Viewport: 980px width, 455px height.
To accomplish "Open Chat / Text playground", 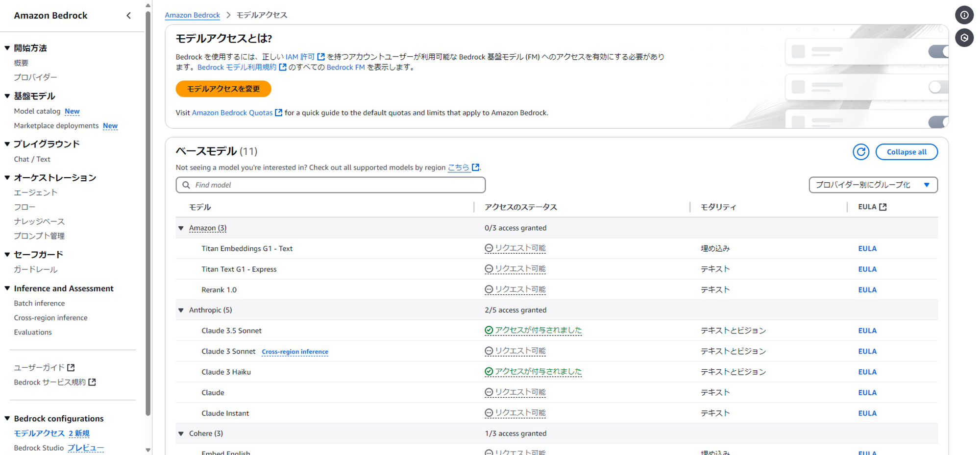I will point(32,159).
